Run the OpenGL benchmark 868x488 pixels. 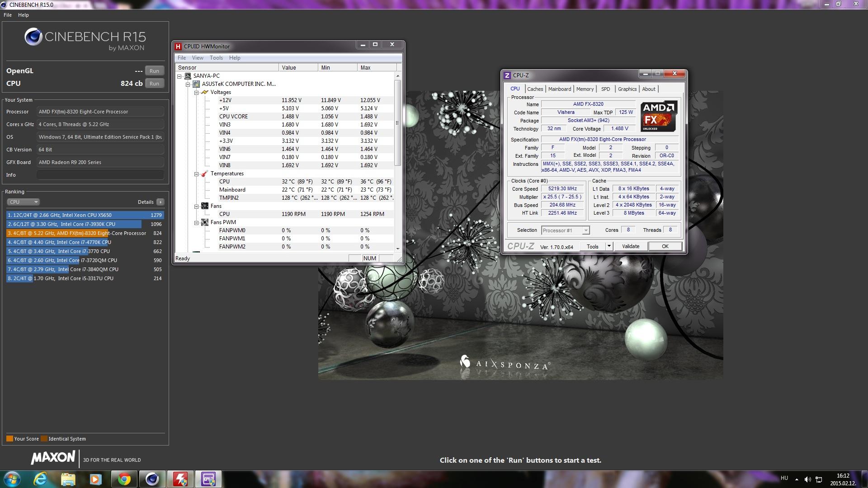point(154,71)
